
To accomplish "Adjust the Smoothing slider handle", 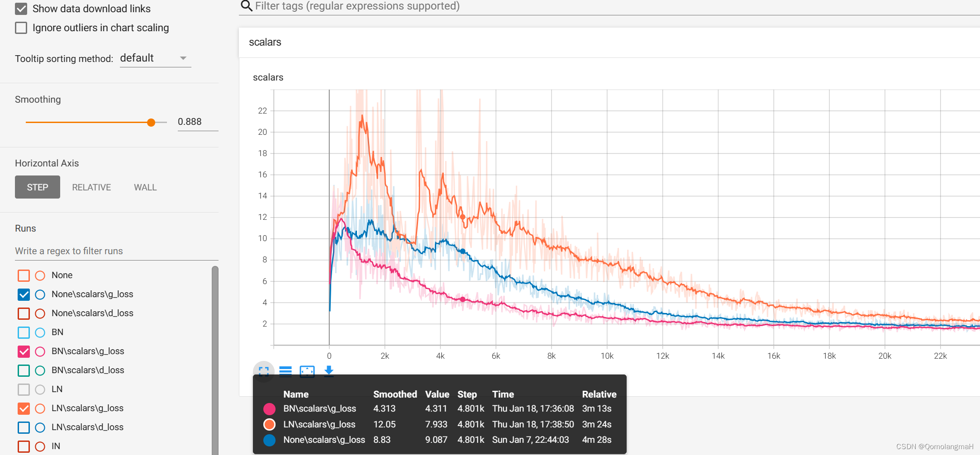I will pyautogui.click(x=152, y=122).
